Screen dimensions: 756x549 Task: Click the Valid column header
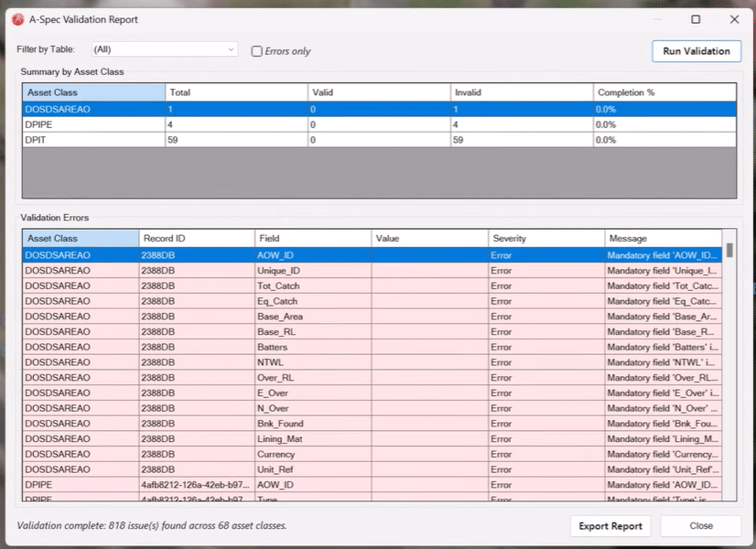(x=379, y=92)
